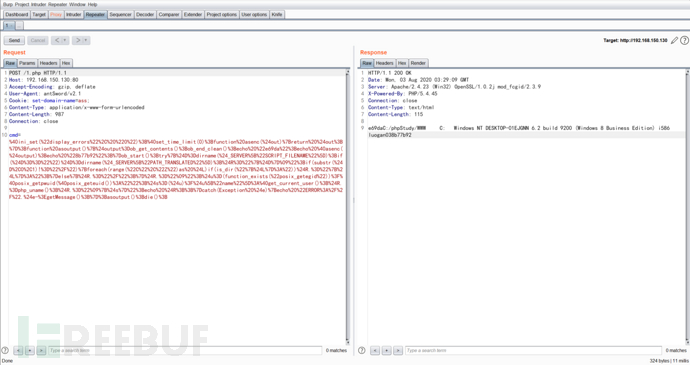Click the back history arrow button
This screenshot has width=690, height=365.
click(x=57, y=40)
